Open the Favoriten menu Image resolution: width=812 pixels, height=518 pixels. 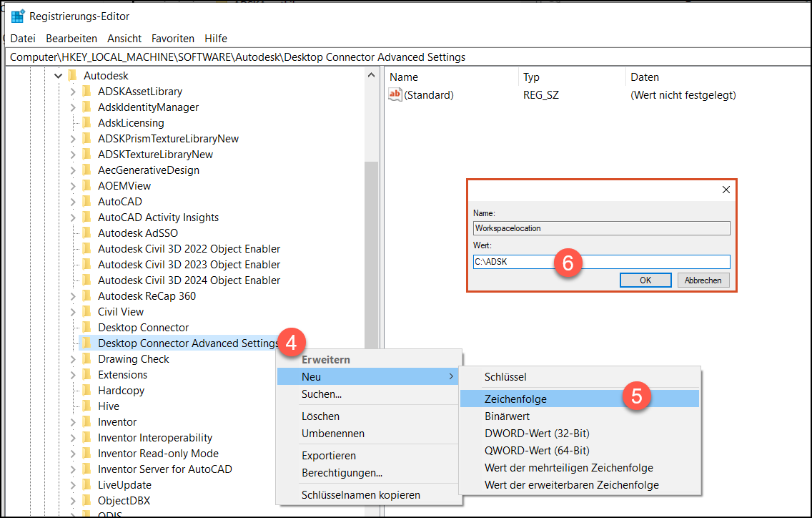[172, 38]
